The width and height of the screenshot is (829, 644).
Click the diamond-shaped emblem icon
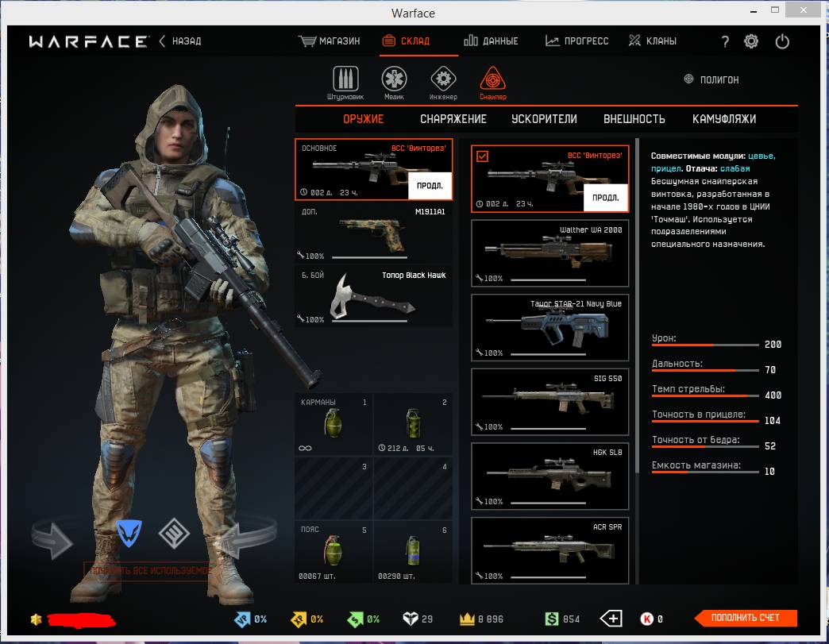tap(174, 533)
